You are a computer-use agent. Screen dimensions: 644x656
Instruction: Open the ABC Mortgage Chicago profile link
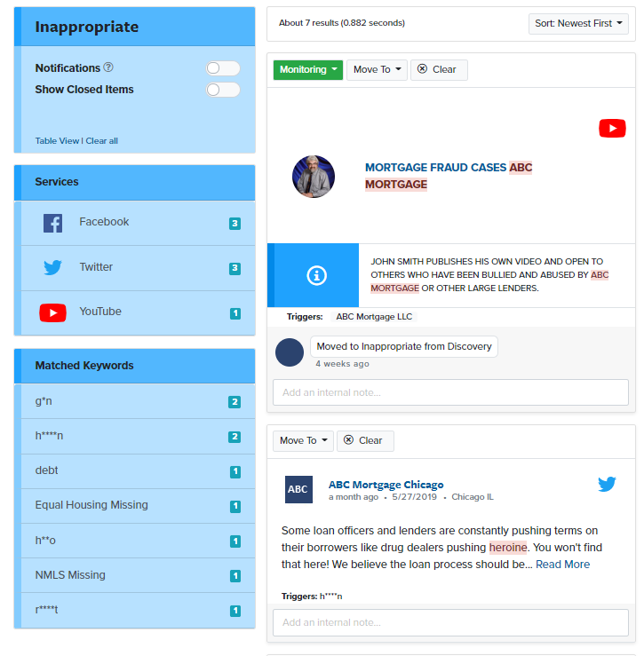[x=386, y=485]
